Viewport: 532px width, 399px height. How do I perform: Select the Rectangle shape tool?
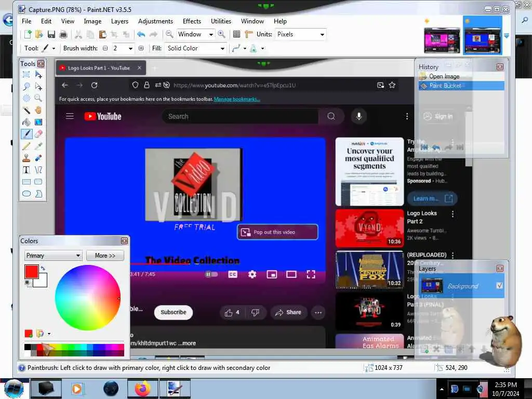pos(26,182)
